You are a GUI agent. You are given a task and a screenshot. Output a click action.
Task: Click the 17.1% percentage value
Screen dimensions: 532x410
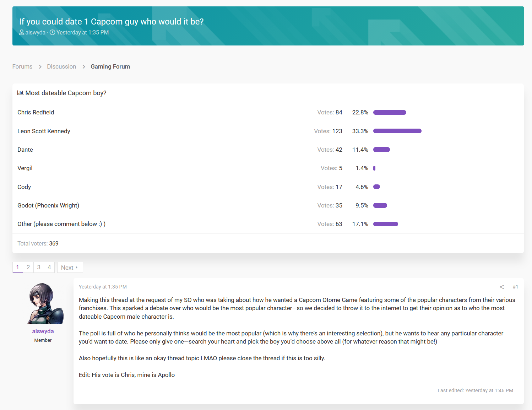point(360,224)
